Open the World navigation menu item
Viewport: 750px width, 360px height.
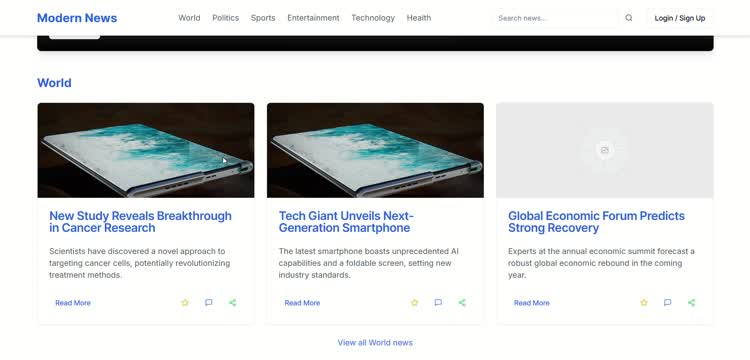189,18
